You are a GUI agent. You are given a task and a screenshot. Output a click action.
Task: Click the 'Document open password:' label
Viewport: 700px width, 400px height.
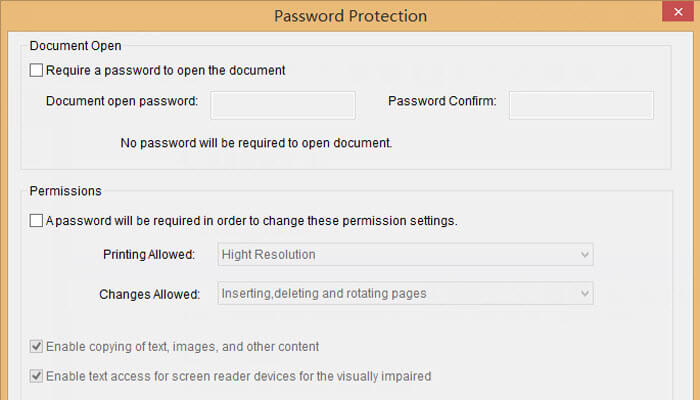(122, 101)
